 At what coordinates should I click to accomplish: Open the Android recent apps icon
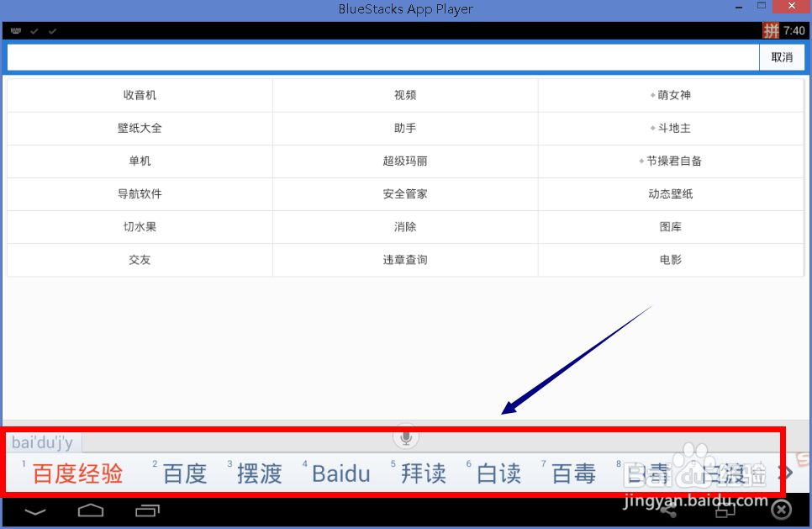148,510
